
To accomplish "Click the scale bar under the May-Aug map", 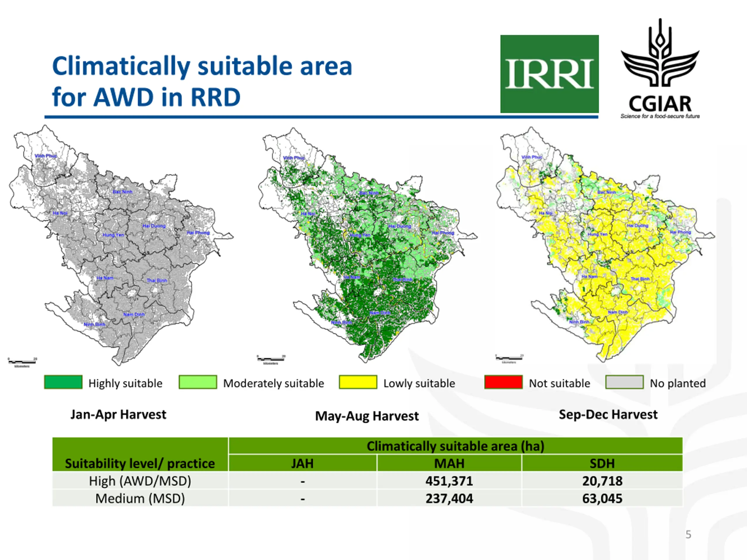I will (x=271, y=360).
